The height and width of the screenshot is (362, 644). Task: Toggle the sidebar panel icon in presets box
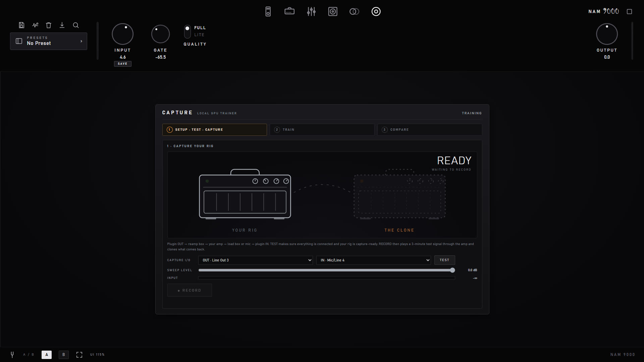(19, 41)
